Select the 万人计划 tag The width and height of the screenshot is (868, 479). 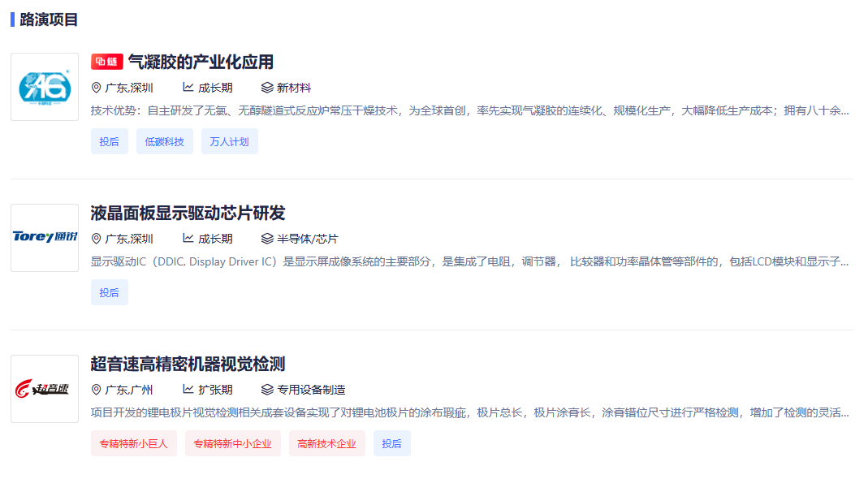click(229, 141)
